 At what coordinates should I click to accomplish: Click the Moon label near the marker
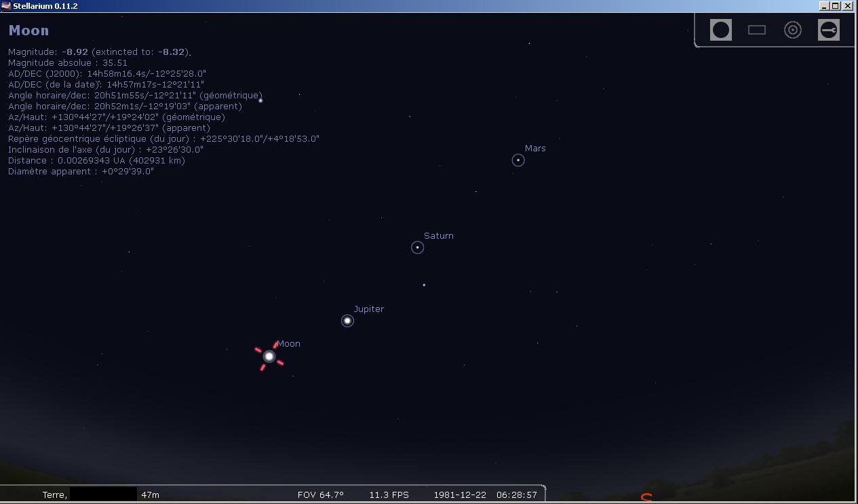[x=288, y=344]
